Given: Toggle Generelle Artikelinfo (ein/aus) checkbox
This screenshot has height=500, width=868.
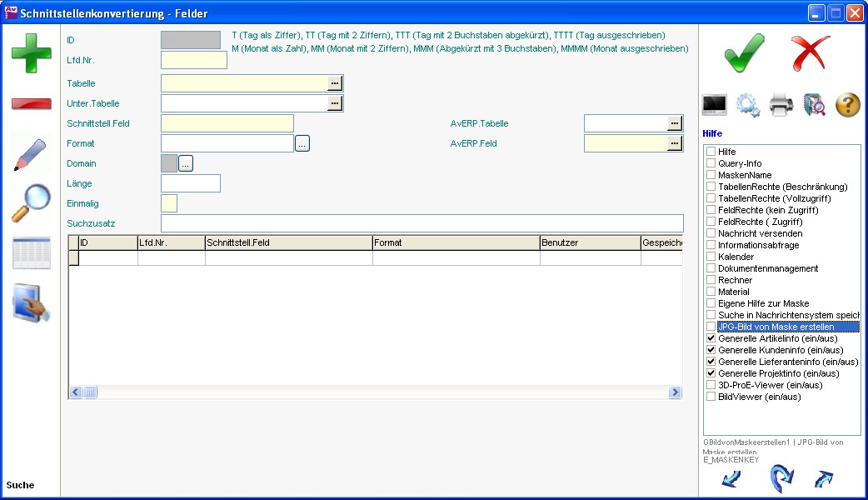Looking at the screenshot, I should 711,338.
